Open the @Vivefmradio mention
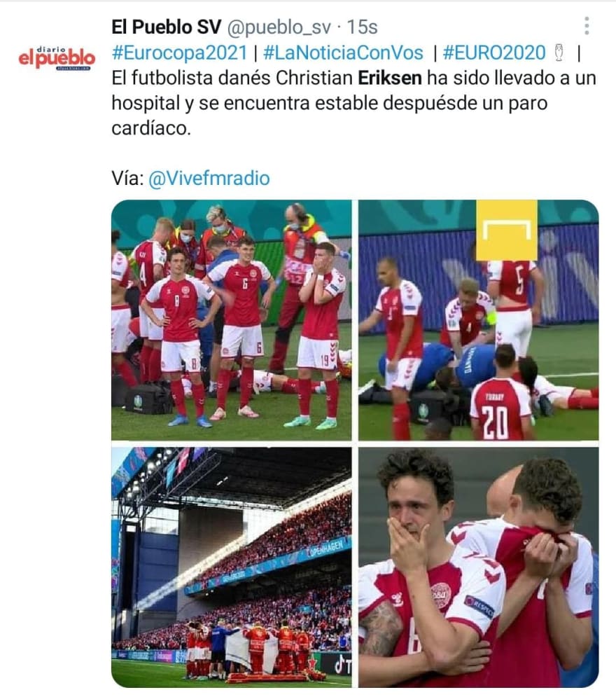616x697 pixels. pos(209,178)
